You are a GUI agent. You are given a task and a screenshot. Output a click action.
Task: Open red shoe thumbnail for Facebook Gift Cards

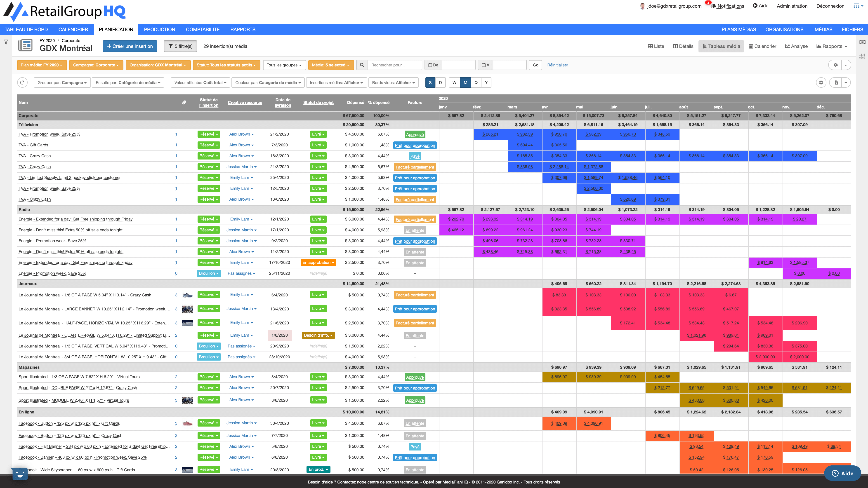pyautogui.click(x=187, y=423)
